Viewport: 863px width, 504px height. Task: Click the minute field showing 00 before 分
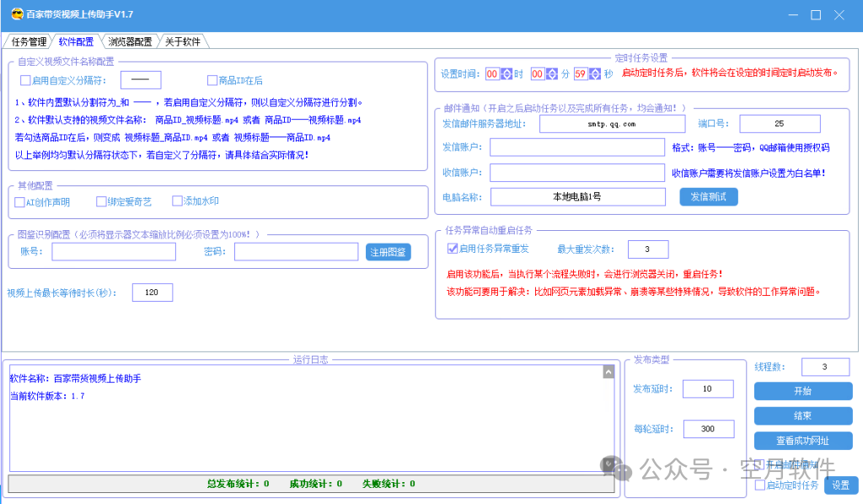click(538, 73)
